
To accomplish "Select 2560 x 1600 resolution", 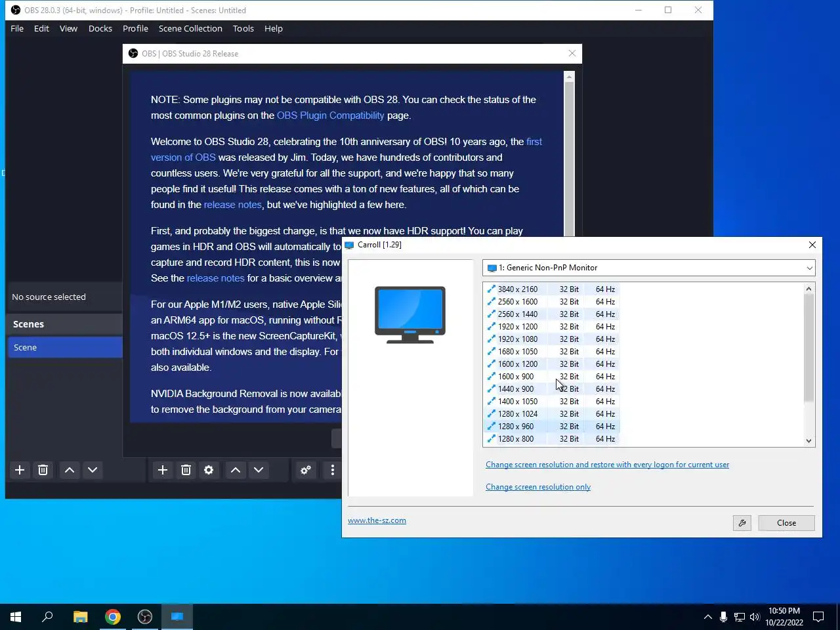I will (x=551, y=302).
